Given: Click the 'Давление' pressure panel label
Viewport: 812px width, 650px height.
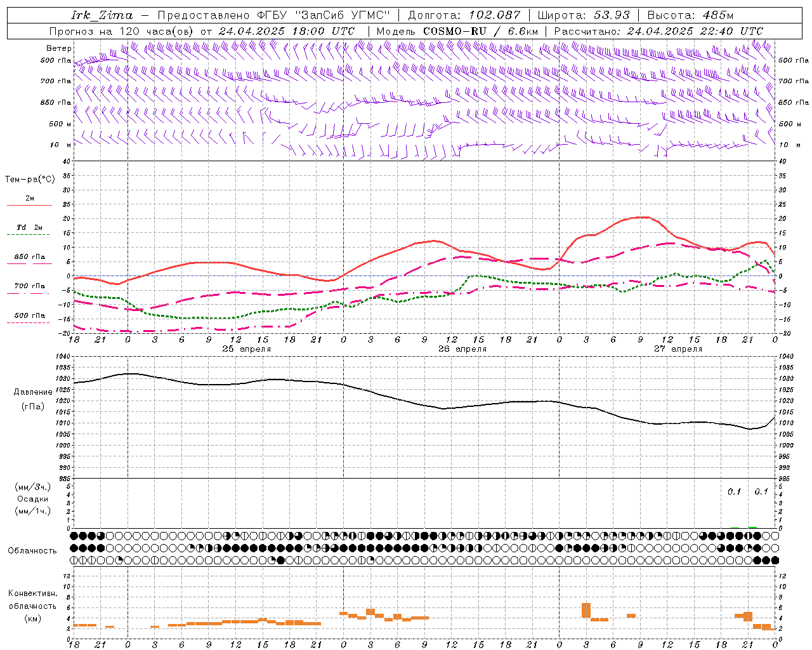Looking at the screenshot, I should pyautogui.click(x=33, y=392).
